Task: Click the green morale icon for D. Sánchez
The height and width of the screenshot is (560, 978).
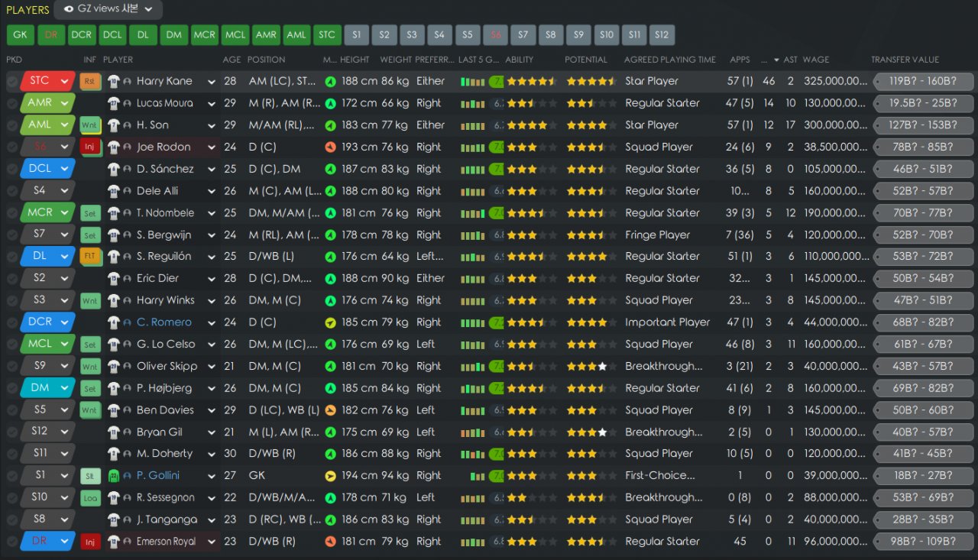Action: click(x=330, y=169)
